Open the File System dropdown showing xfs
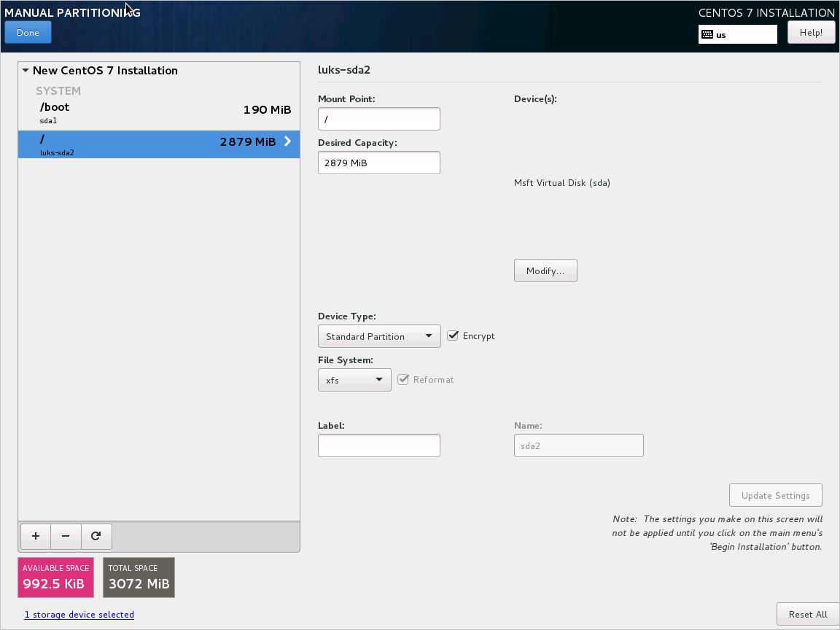This screenshot has width=840, height=630. click(x=354, y=380)
